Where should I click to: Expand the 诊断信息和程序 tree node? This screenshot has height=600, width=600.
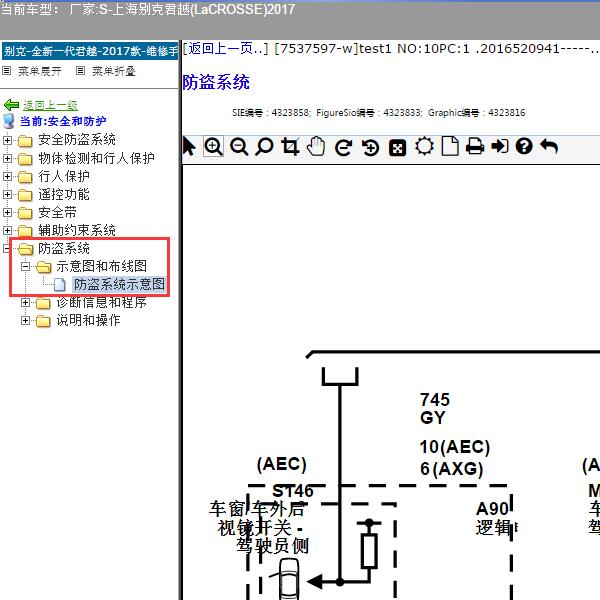(x=25, y=303)
